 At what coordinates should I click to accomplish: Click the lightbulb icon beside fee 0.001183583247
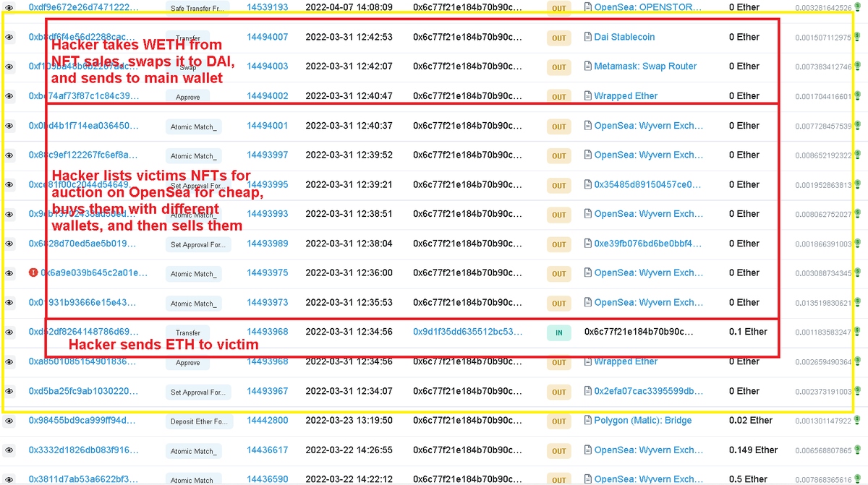pos(857,332)
